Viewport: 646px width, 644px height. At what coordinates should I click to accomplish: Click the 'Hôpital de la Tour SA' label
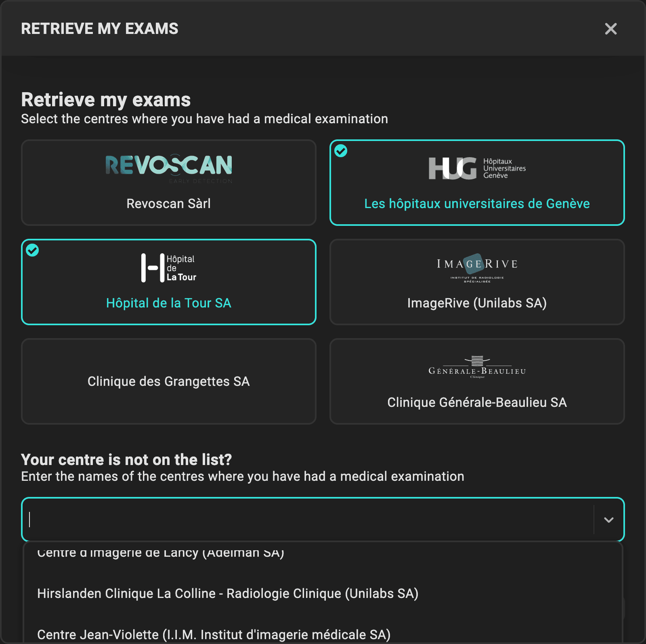[168, 303]
